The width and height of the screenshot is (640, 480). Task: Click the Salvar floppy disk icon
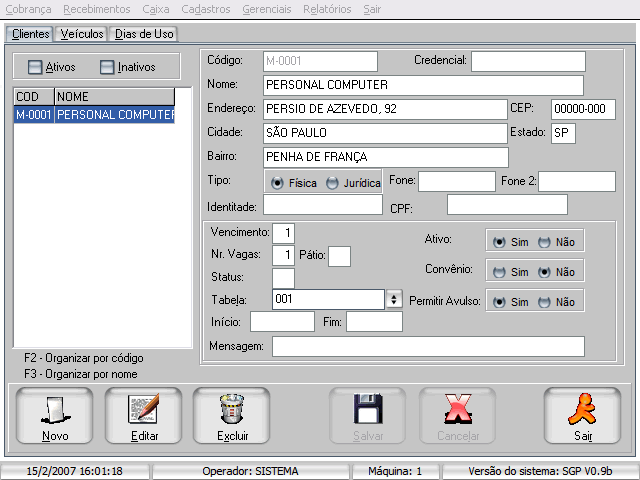(x=368, y=410)
